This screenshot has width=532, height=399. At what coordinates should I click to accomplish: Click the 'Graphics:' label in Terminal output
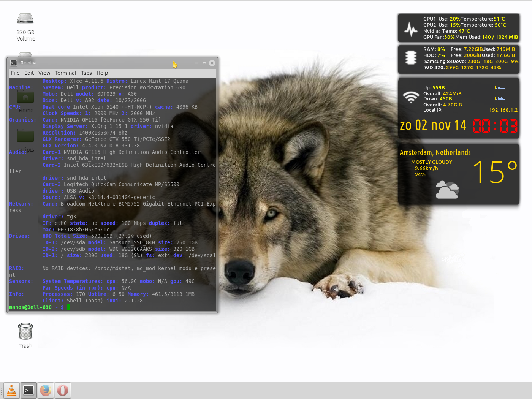click(x=23, y=120)
